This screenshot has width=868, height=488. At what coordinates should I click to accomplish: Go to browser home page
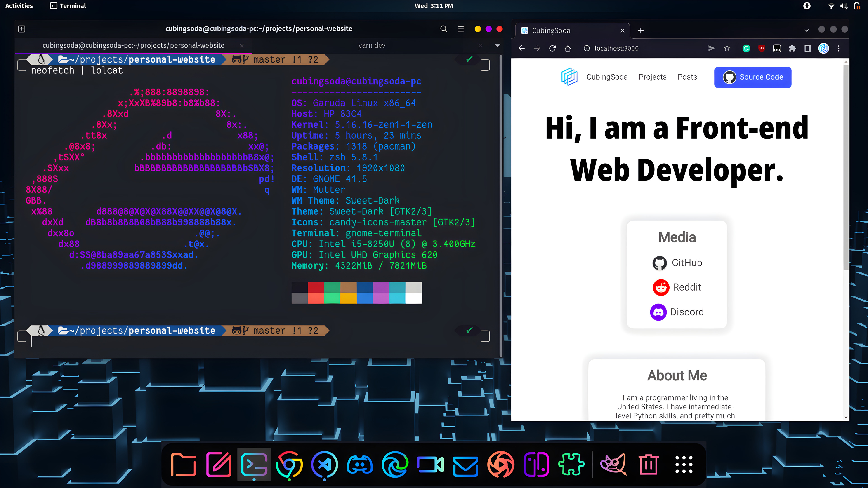(568, 49)
